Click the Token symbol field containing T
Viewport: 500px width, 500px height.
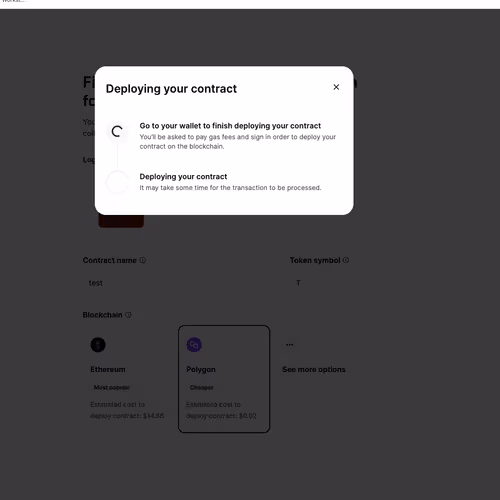point(321,283)
